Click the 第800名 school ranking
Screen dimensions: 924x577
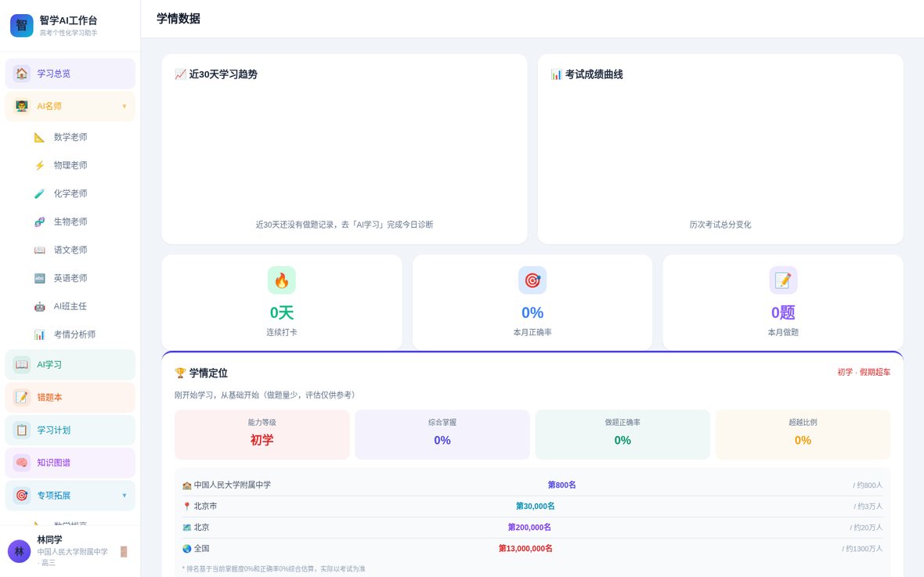[561, 485]
